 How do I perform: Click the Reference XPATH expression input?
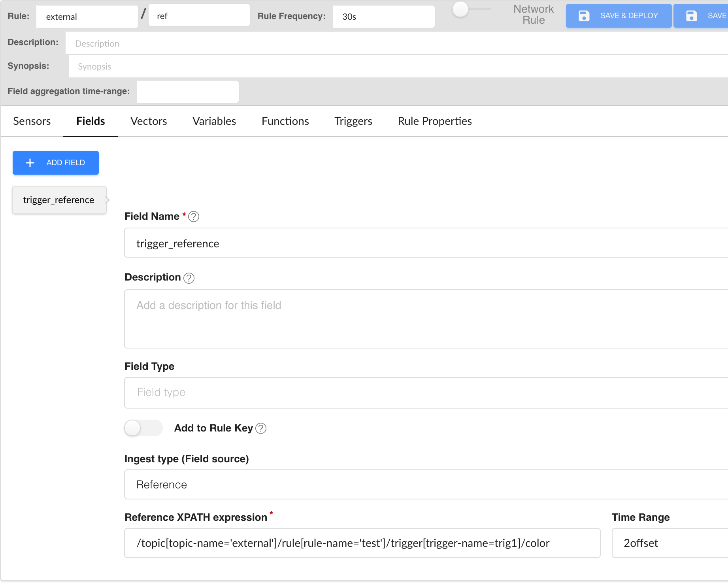(x=362, y=543)
